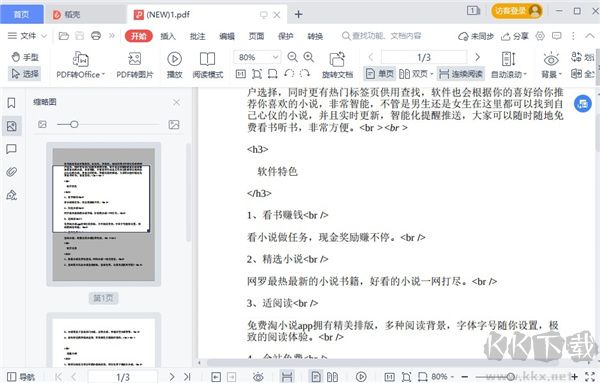Image resolution: width=600 pixels, height=383 pixels.
Task: Click the 访客登录 login button
Action: (x=517, y=11)
